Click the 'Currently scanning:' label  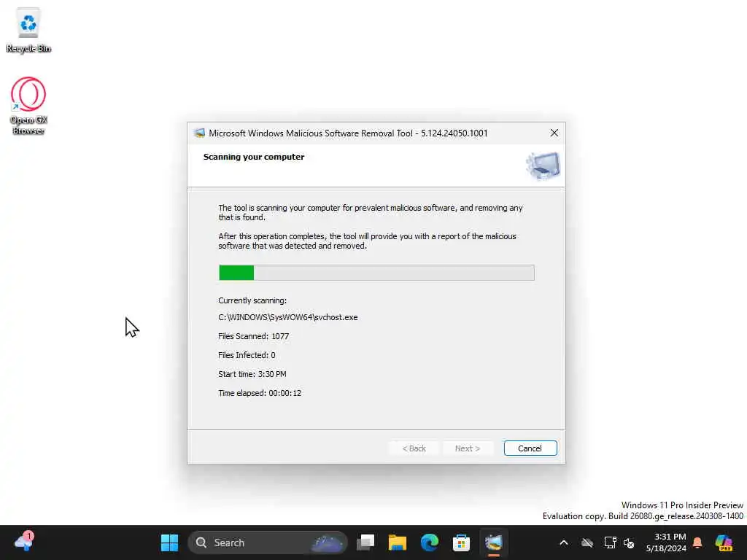click(x=252, y=300)
